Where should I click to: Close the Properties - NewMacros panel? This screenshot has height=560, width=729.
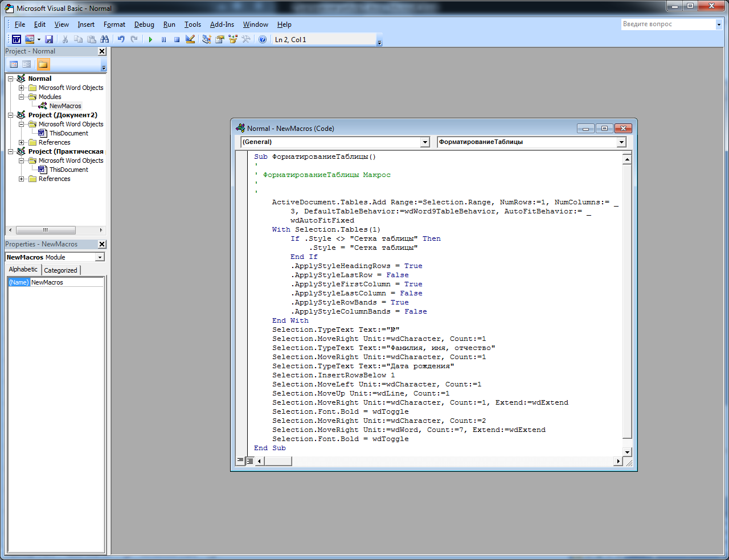tap(102, 244)
